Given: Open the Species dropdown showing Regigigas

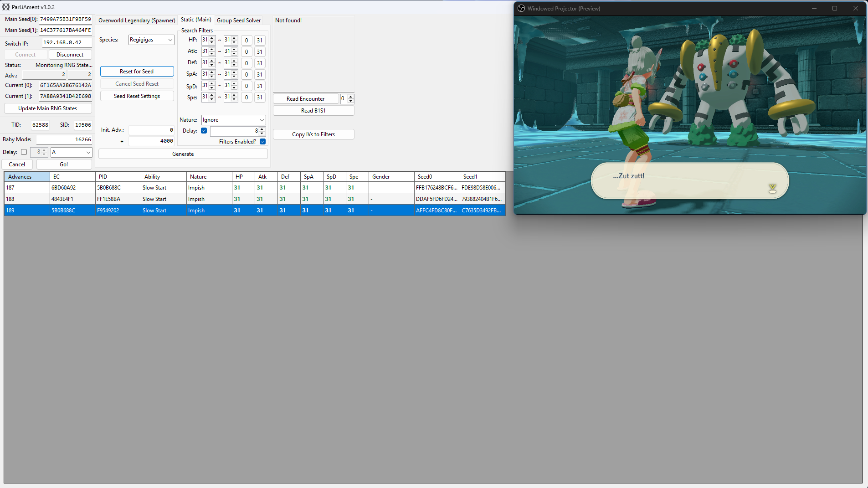Looking at the screenshot, I should click(151, 40).
